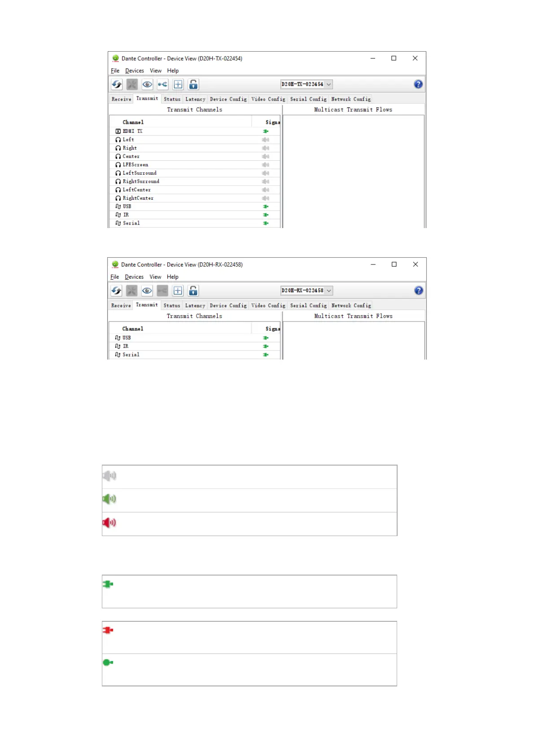This screenshot has width=534, height=756.
Task: Click the Identify eye icon in TX window
Action: coord(147,84)
